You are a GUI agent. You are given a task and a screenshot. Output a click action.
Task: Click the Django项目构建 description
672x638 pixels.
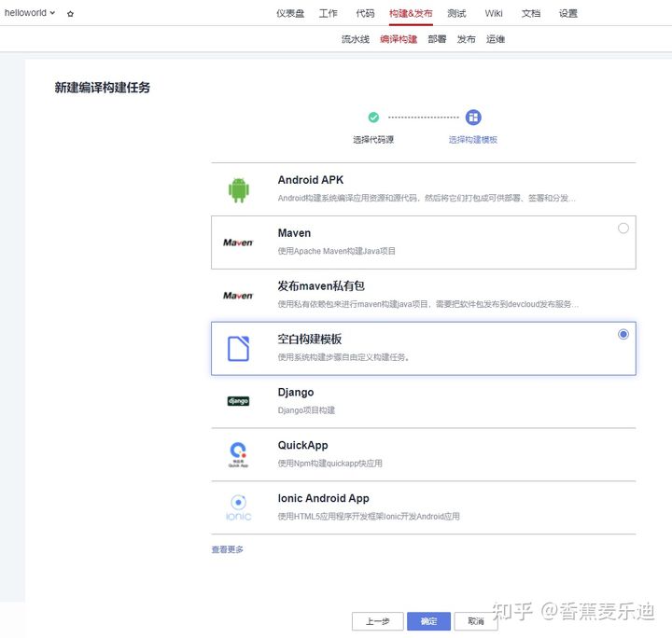pos(306,410)
